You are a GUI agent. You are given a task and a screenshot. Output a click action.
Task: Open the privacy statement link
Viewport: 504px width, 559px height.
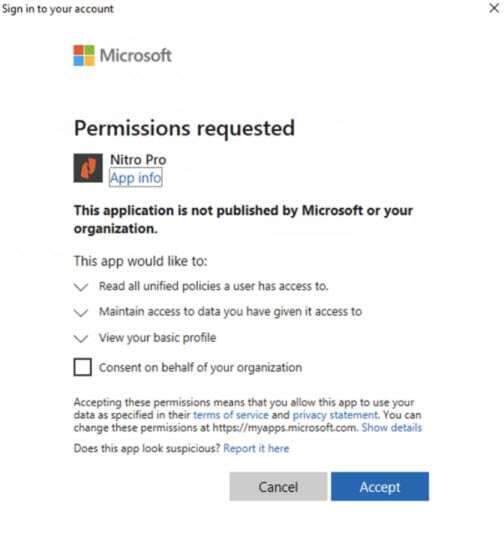point(335,415)
